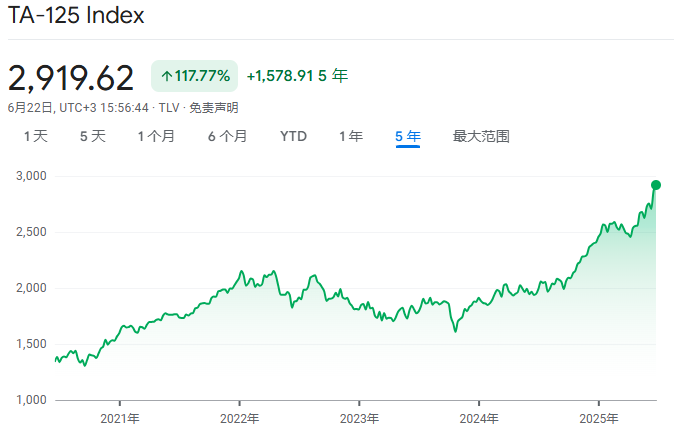Show the YTD chart view

tap(293, 136)
